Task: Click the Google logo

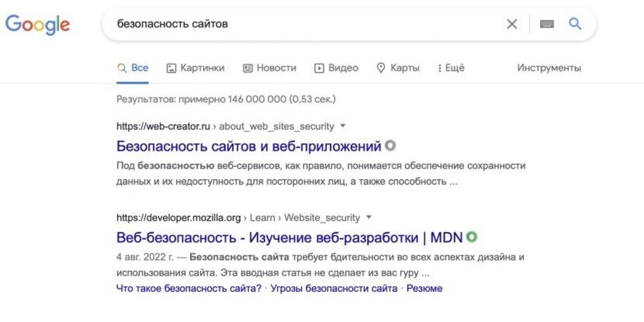Action: pos(38,24)
